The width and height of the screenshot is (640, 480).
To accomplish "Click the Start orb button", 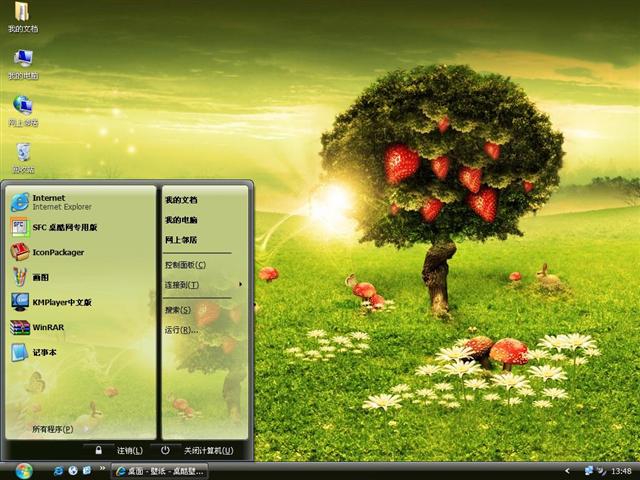I will click(23, 470).
